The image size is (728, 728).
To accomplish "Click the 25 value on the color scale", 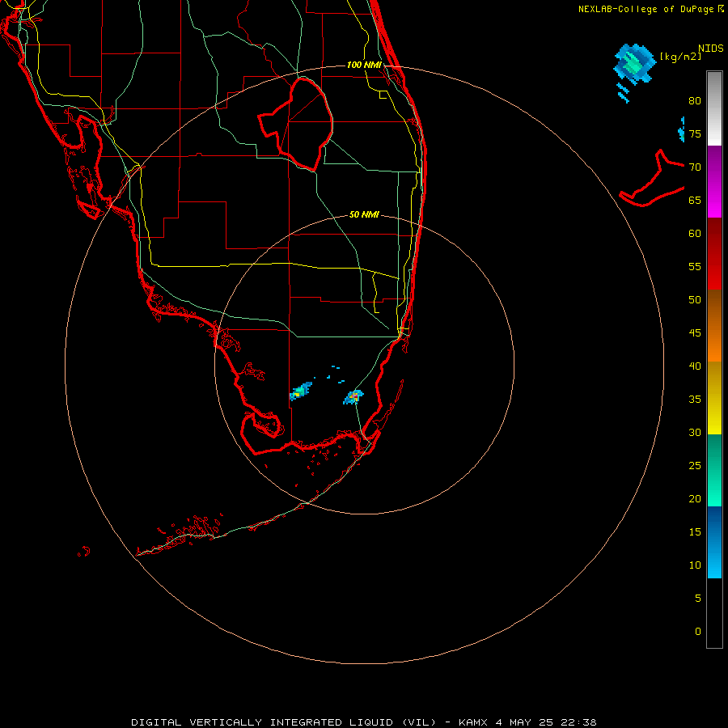I will pyautogui.click(x=695, y=466).
